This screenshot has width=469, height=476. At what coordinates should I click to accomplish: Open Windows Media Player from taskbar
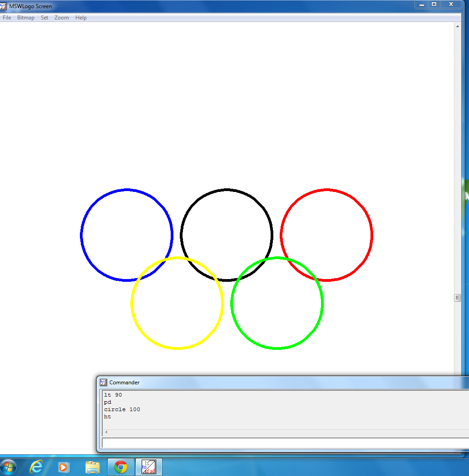[x=64, y=467]
